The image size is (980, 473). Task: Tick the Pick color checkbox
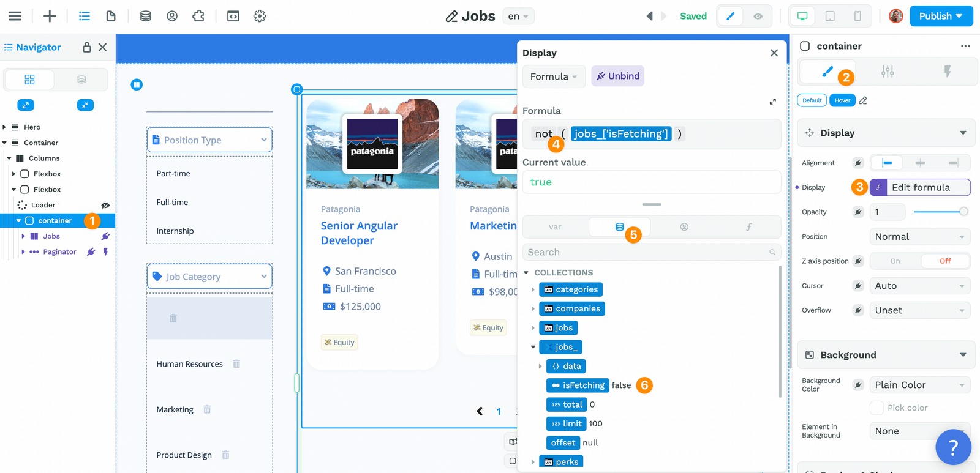pos(876,408)
